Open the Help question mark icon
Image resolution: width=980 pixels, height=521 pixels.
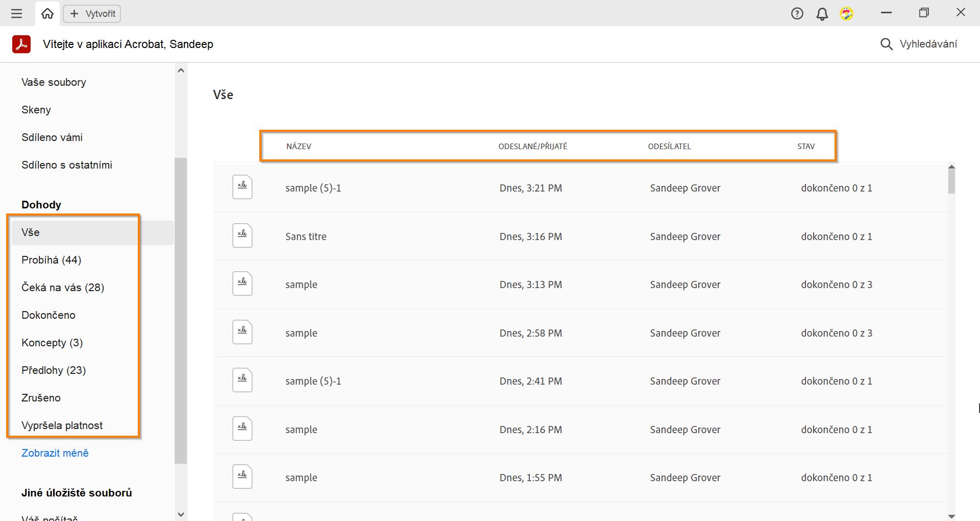coord(797,14)
